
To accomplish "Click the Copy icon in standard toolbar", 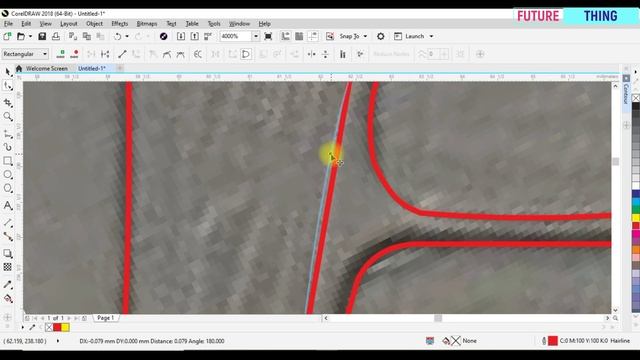I will (x=87, y=36).
